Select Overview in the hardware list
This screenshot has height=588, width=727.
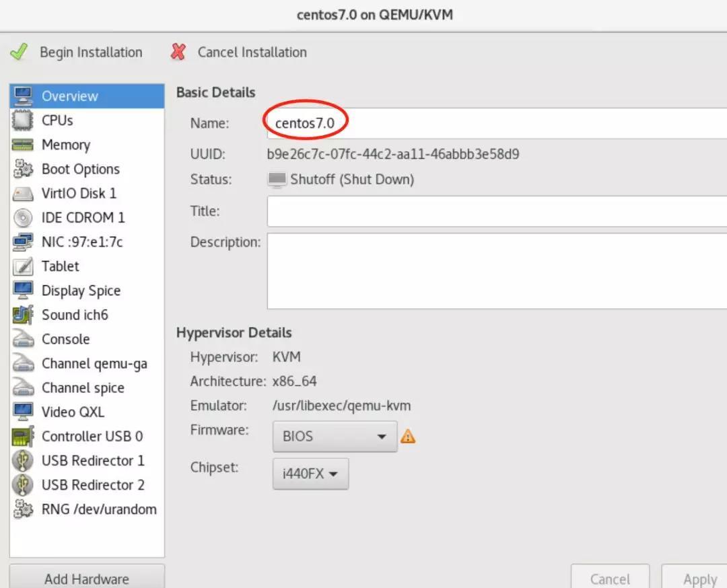click(x=70, y=96)
